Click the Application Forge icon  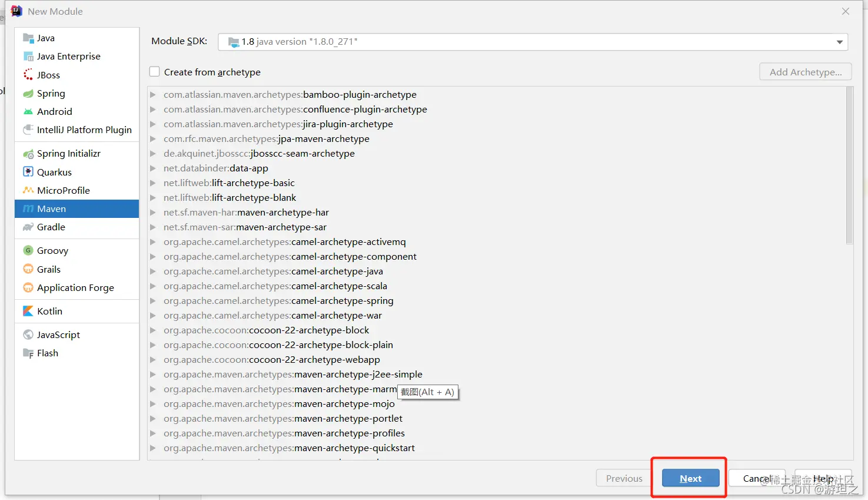[28, 288]
